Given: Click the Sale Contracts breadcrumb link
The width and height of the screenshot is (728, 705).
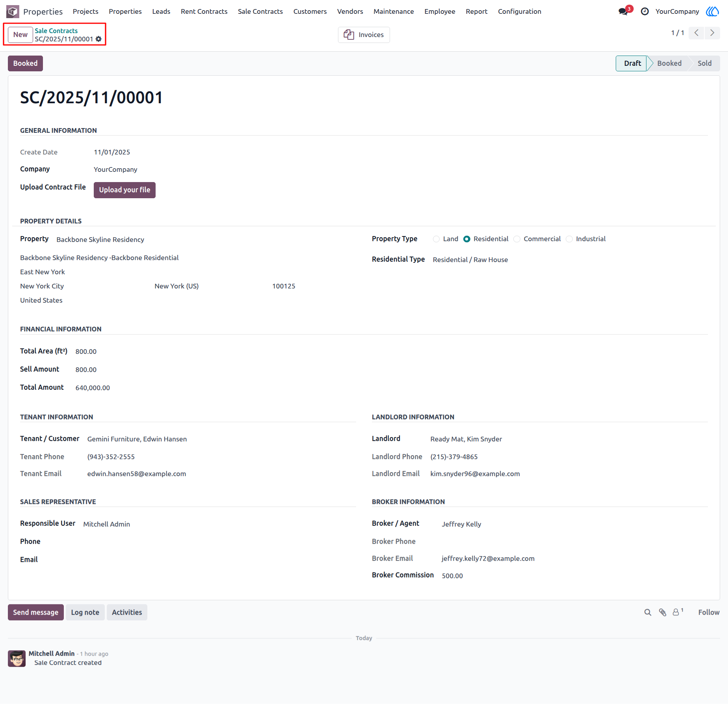Looking at the screenshot, I should tap(56, 31).
